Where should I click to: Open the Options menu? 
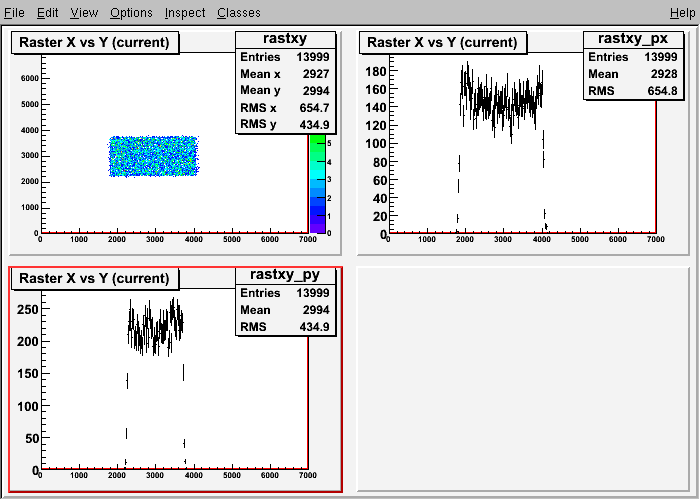pyautogui.click(x=131, y=12)
